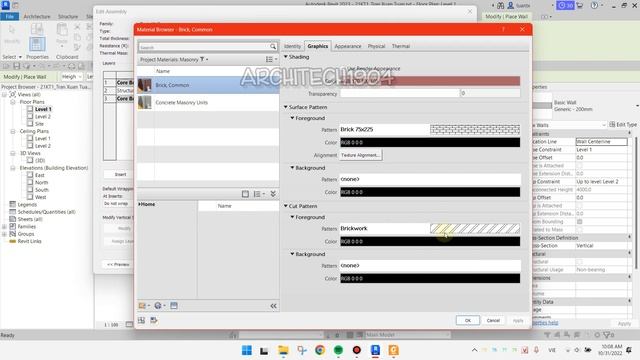The image size is (640, 360).
Task: Click the Texture Alignment button
Action: (361, 155)
